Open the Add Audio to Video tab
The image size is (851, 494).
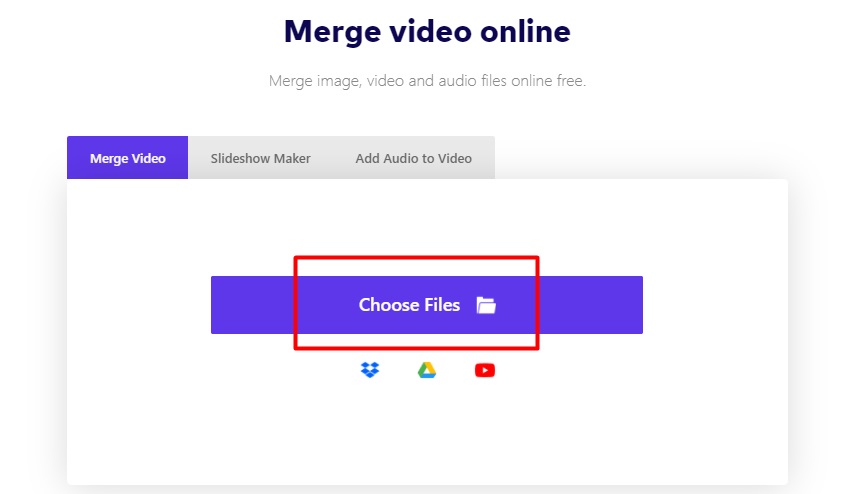(x=414, y=158)
